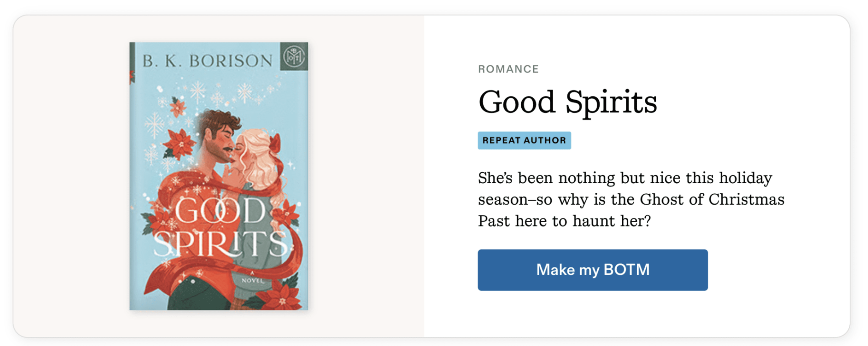The height and width of the screenshot is (346, 868).
Task: Click the Make my BOTM button
Action: (593, 270)
